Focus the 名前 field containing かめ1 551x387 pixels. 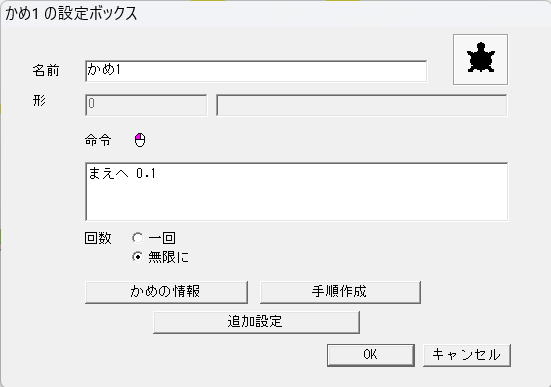(256, 71)
